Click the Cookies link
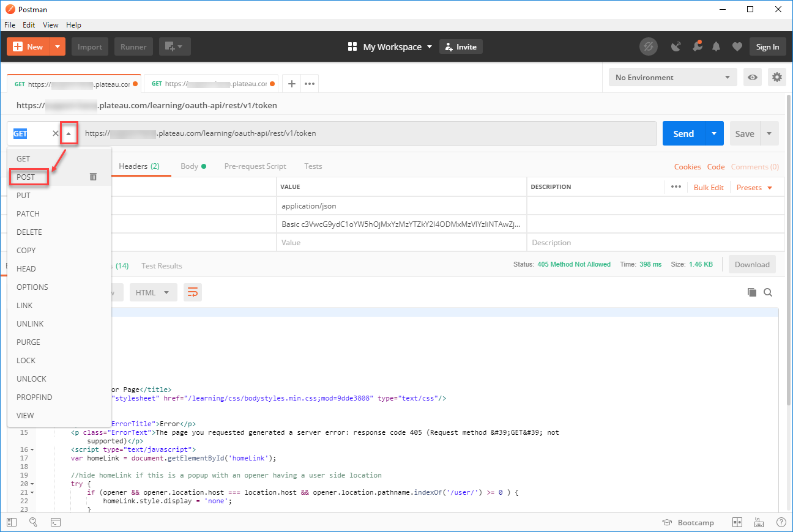Screen dimensions: 793x532 pyautogui.click(x=688, y=167)
